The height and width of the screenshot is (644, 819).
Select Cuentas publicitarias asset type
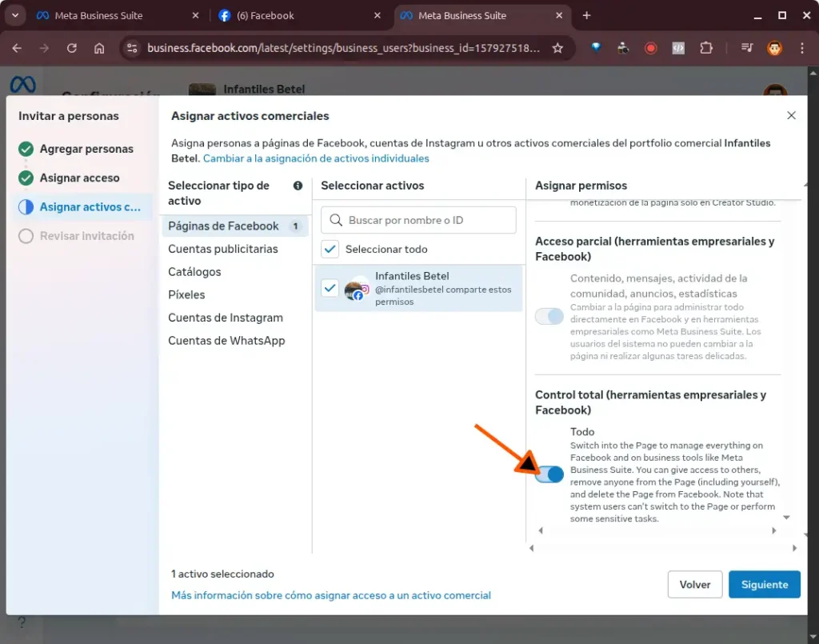point(223,249)
